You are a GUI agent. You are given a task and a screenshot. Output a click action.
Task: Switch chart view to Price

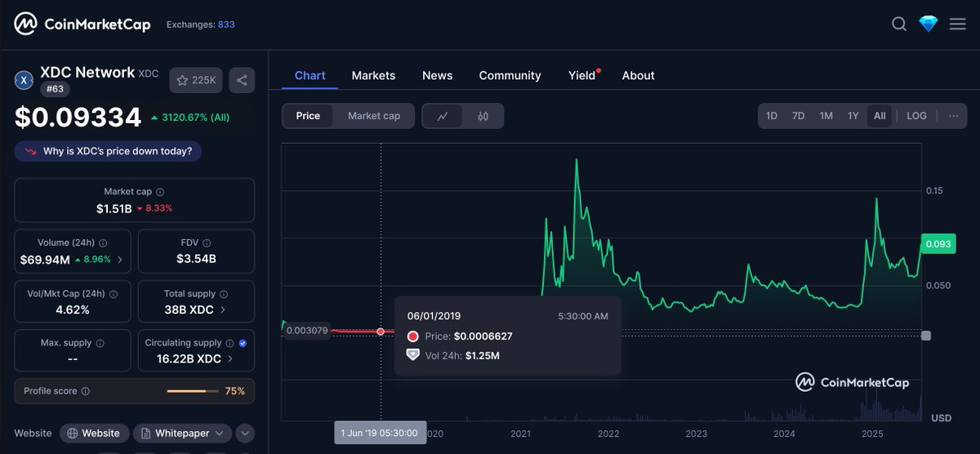308,116
